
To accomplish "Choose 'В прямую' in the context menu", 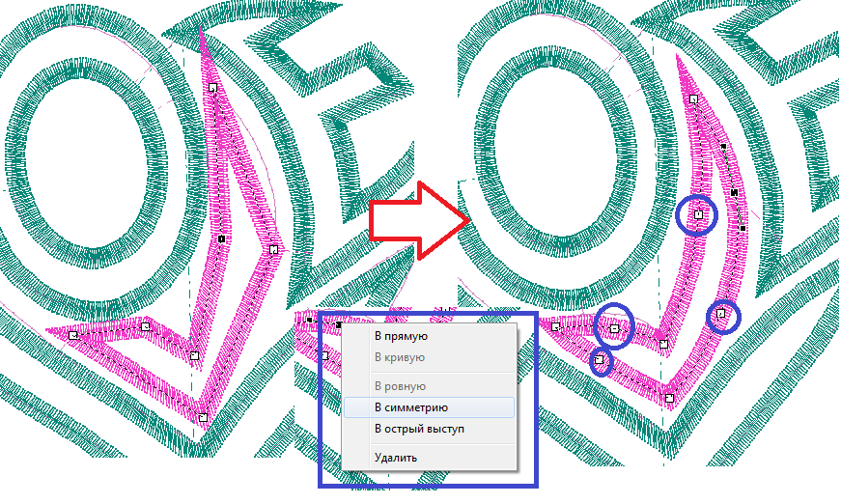I will 429,336.
